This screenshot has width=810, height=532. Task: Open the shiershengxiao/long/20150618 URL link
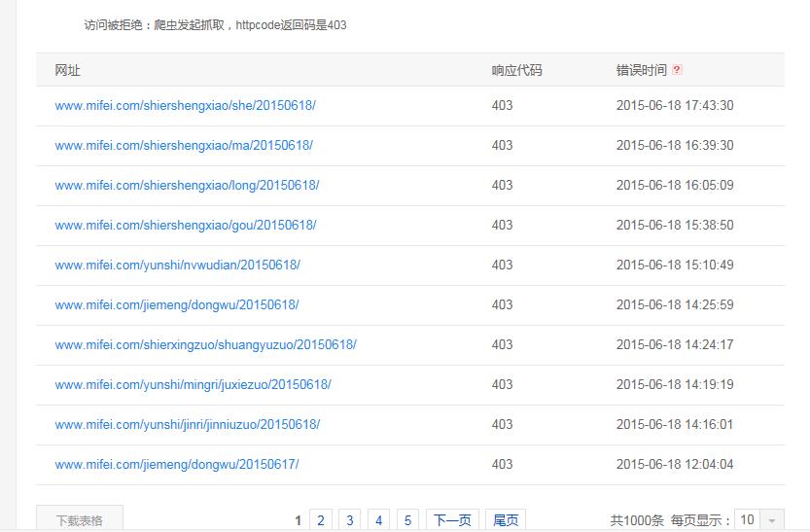pos(187,185)
